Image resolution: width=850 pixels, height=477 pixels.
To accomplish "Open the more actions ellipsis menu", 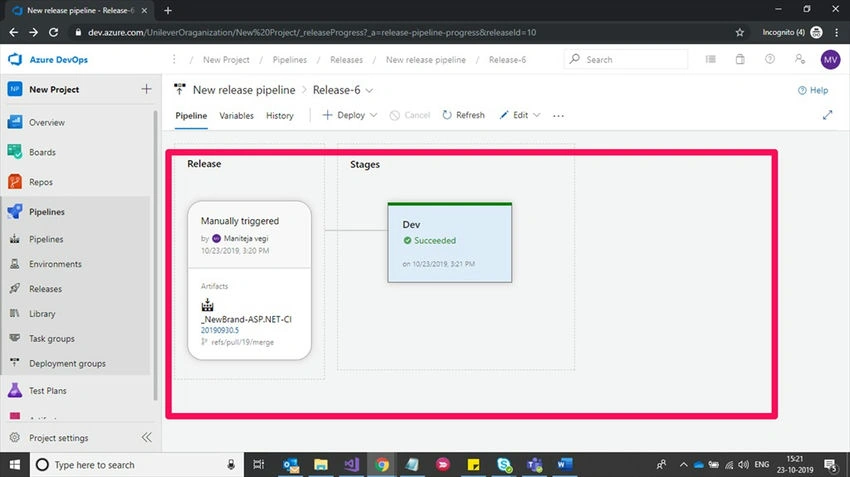I will tap(558, 115).
